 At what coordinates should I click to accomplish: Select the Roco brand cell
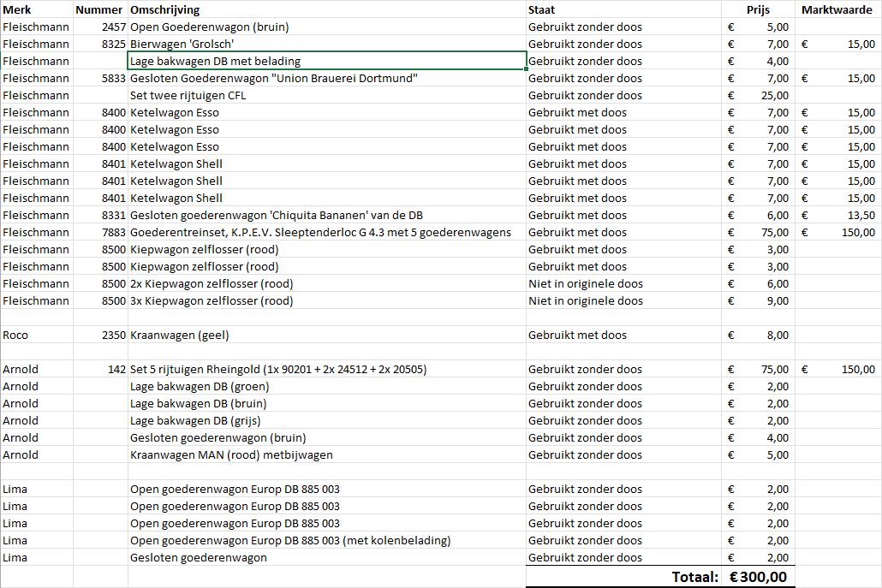click(37, 335)
